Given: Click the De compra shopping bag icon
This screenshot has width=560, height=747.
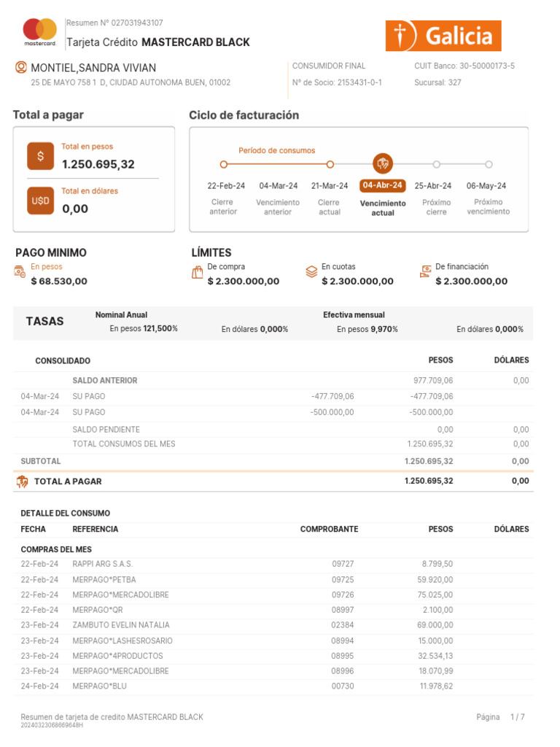Looking at the screenshot, I should [x=197, y=273].
